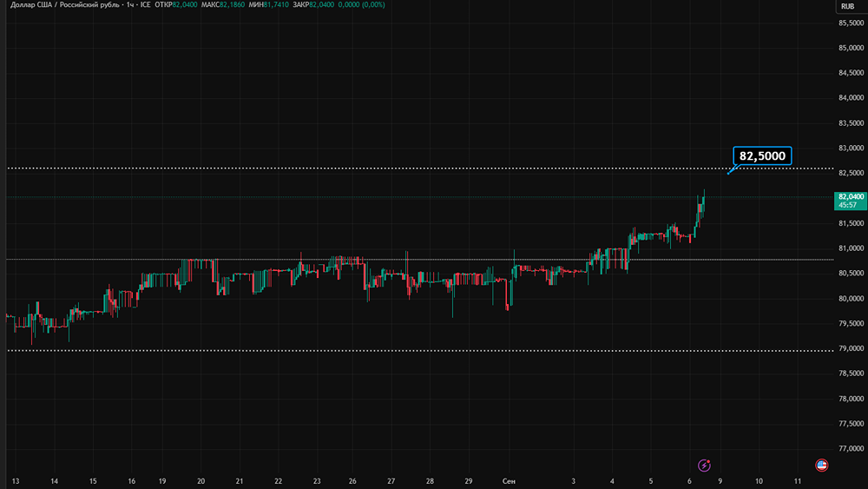
Task: Click the 84,0000 price axis label
Action: tap(851, 97)
